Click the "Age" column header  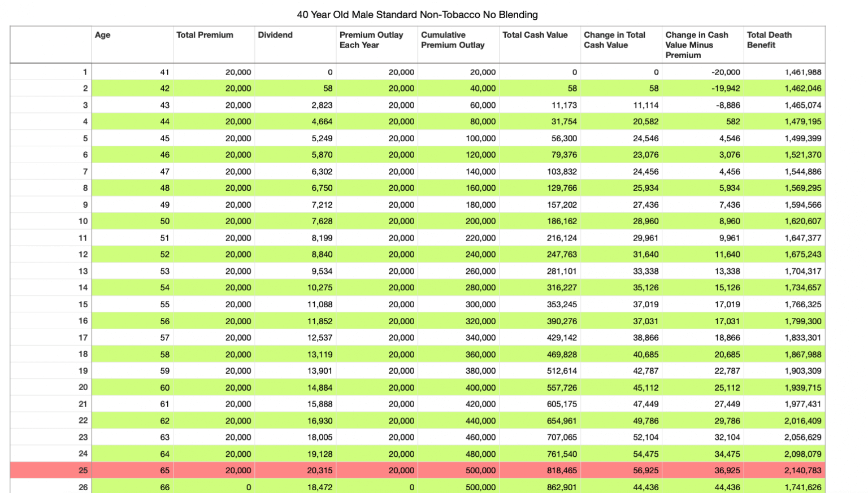click(x=103, y=35)
